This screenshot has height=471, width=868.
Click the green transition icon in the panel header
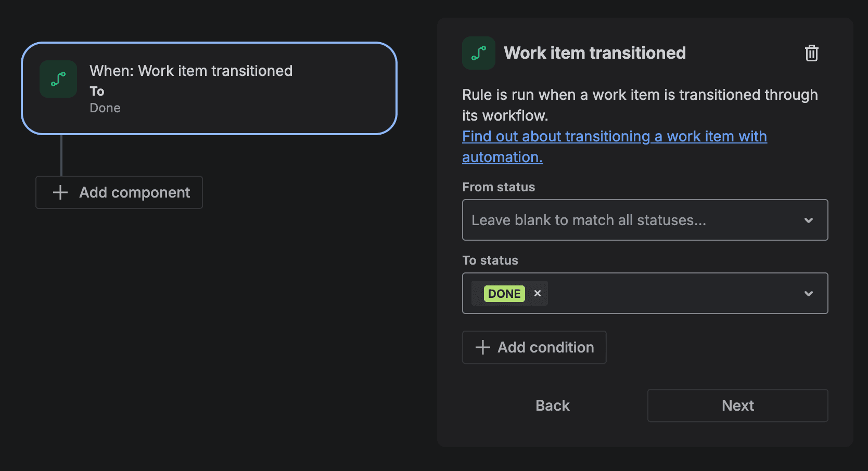(x=478, y=53)
